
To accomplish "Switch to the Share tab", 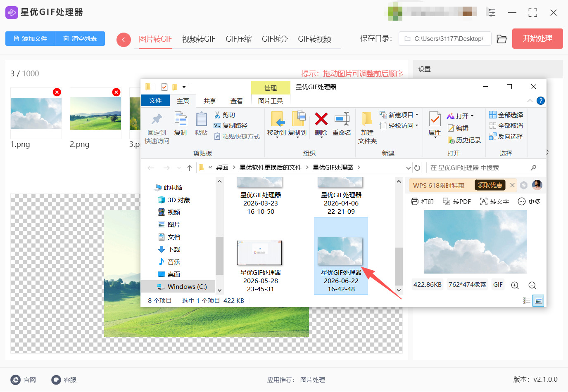I will coord(210,101).
